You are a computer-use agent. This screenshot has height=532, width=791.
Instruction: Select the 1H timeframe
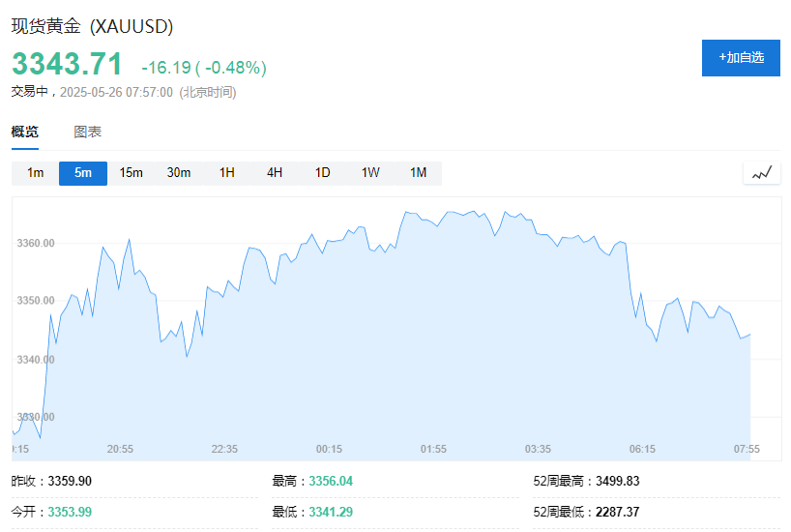[x=227, y=173]
